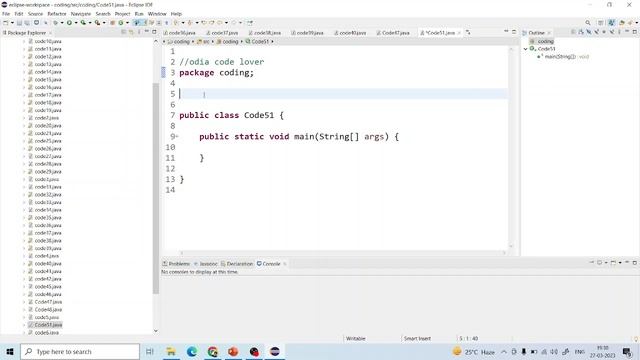Switch to code40.java editor tab
The width and height of the screenshot is (640, 360).
[350, 33]
